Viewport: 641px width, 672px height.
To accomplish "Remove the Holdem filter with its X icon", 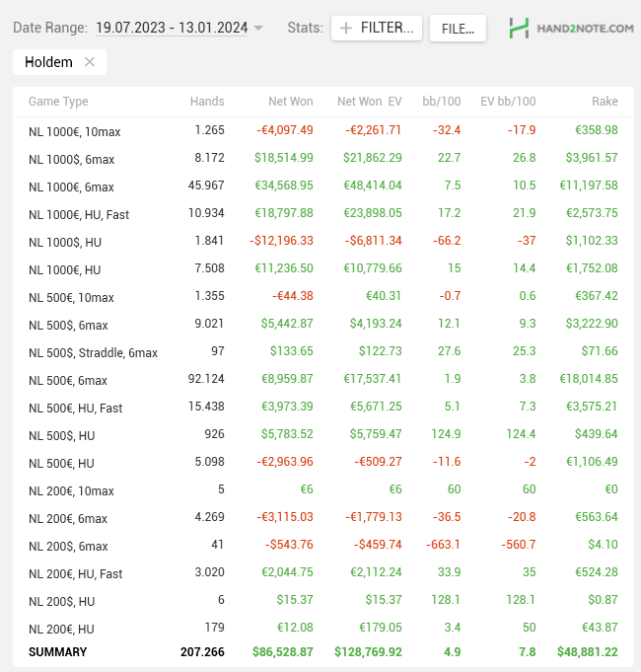I will point(90,62).
